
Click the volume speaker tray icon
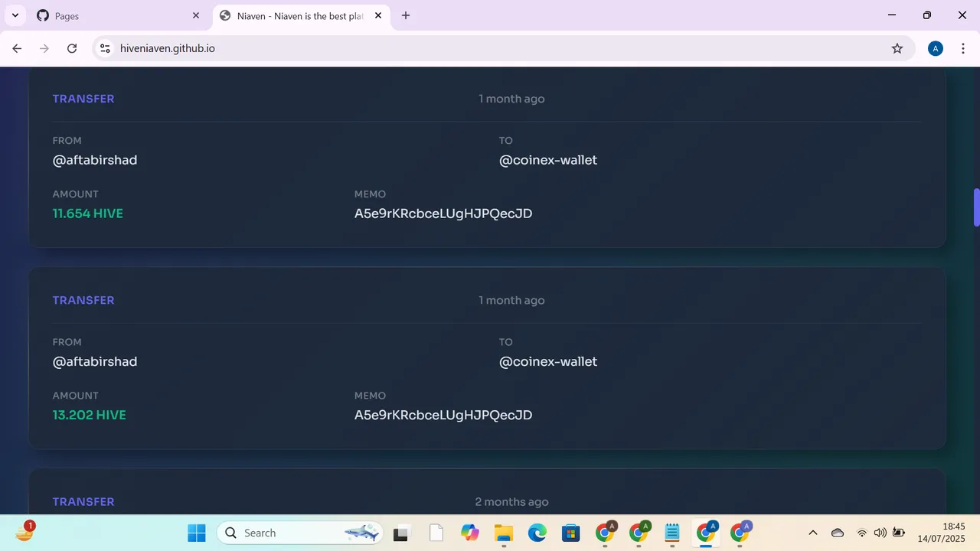pyautogui.click(x=880, y=533)
